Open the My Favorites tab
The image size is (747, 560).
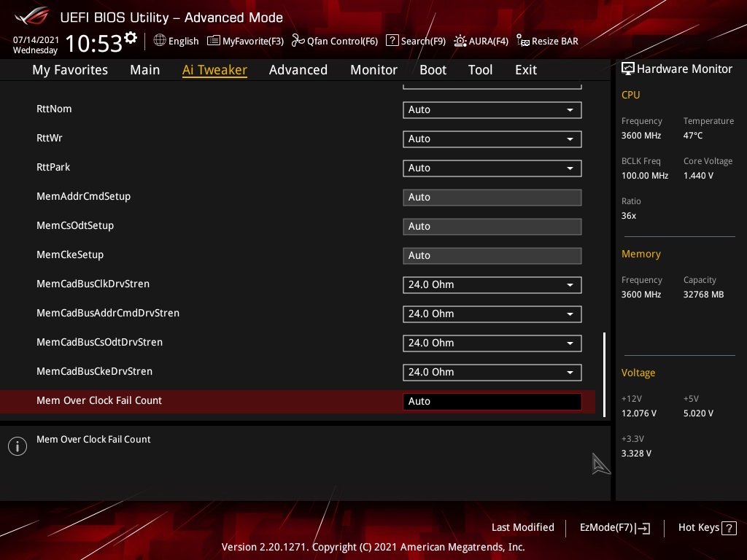click(x=70, y=70)
